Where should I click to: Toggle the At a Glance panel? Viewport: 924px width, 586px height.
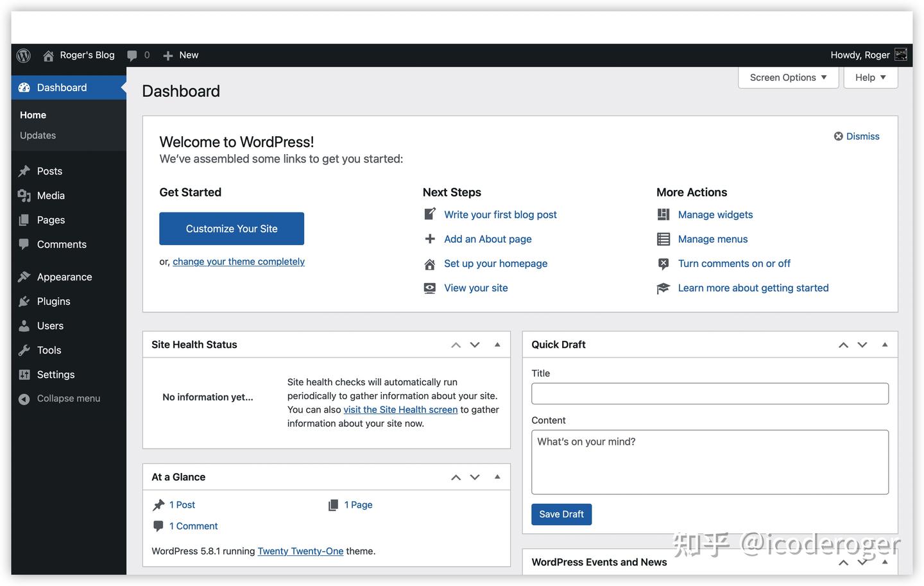497,477
